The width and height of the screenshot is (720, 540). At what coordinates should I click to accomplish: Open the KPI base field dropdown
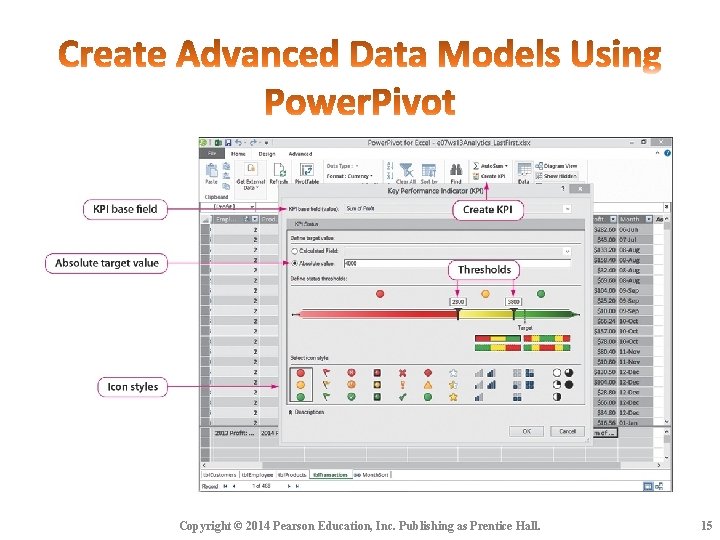click(x=568, y=208)
